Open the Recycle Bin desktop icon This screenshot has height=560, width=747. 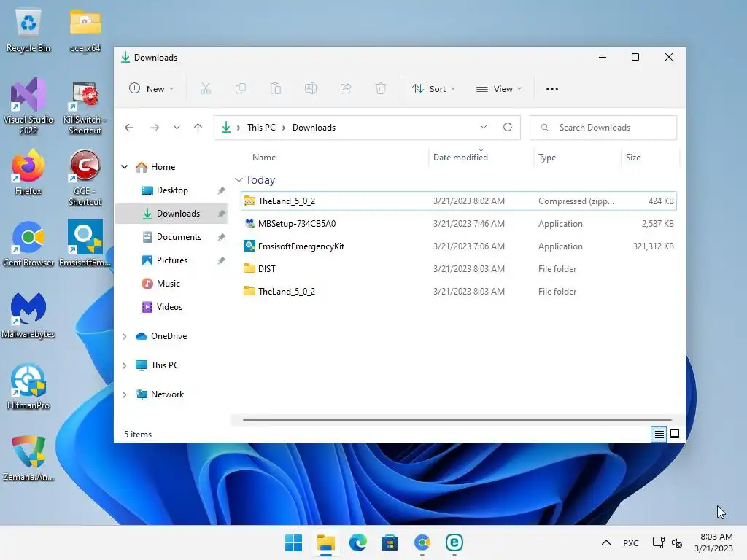pyautogui.click(x=28, y=31)
